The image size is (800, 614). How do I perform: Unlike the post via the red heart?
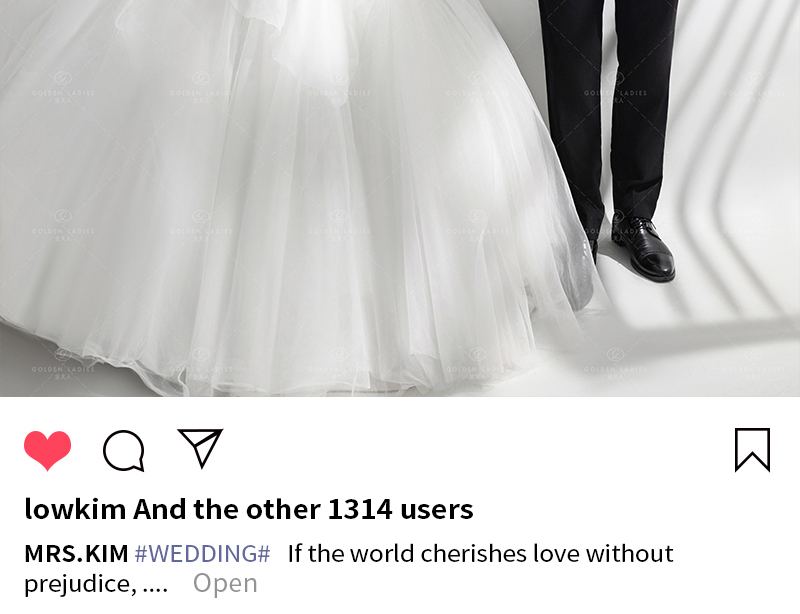tap(47, 450)
